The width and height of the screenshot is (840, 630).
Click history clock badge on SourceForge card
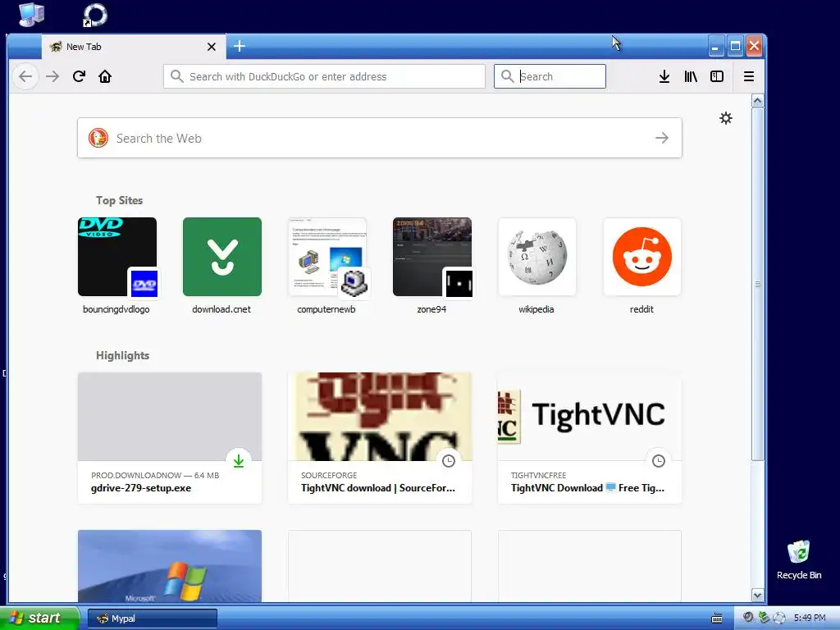click(x=449, y=461)
